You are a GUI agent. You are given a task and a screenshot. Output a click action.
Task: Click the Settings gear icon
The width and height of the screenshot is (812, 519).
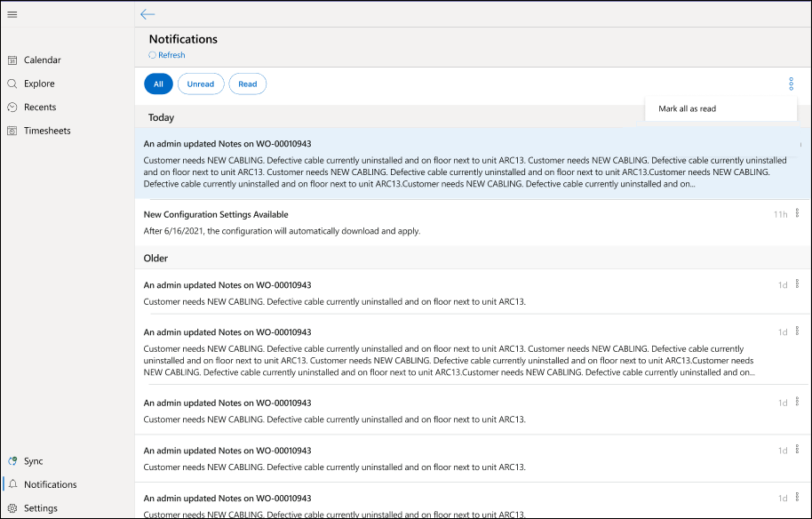point(12,508)
